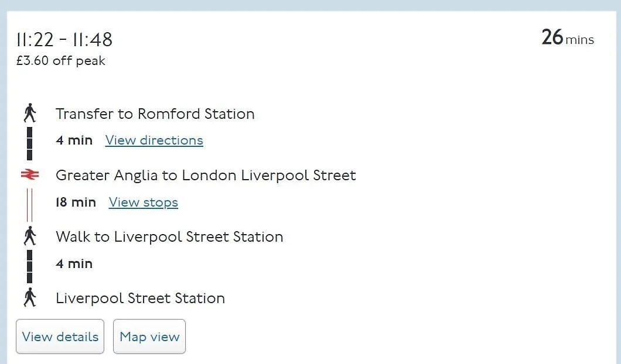Click the £3.60 off peak fare text
The width and height of the screenshot is (621, 364).
pyautogui.click(x=60, y=61)
